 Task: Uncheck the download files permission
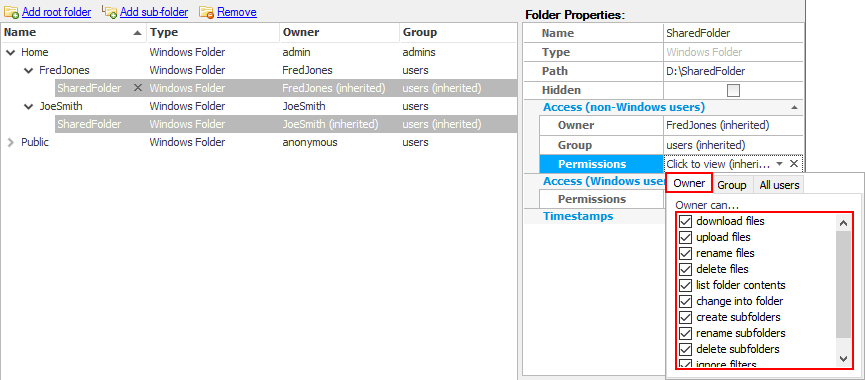685,221
